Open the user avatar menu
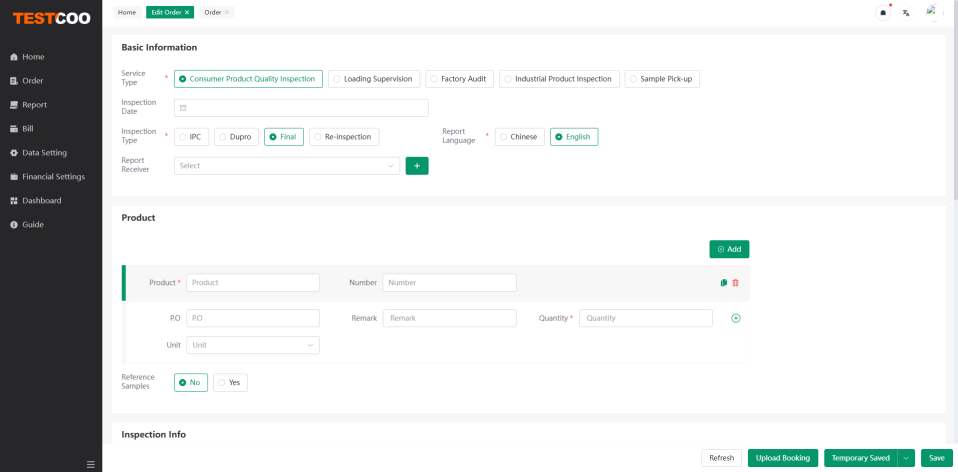 [x=934, y=12]
